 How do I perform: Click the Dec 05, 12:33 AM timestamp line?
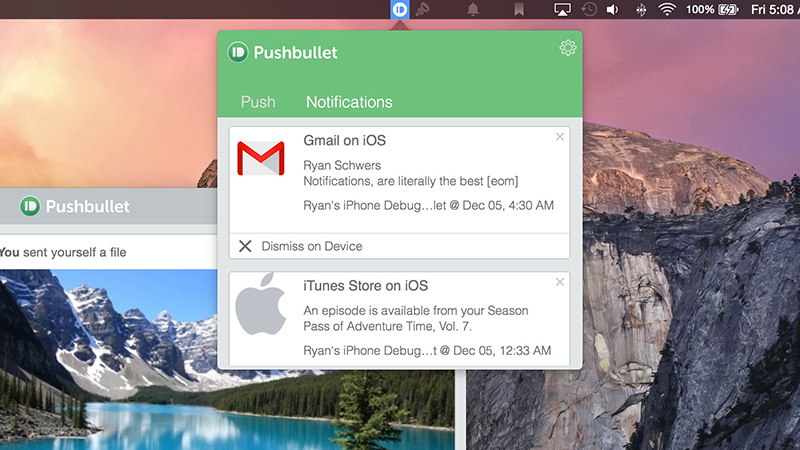[x=427, y=351]
